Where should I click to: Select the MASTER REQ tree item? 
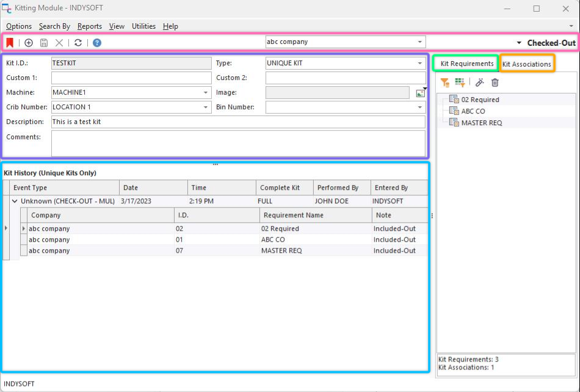[481, 123]
